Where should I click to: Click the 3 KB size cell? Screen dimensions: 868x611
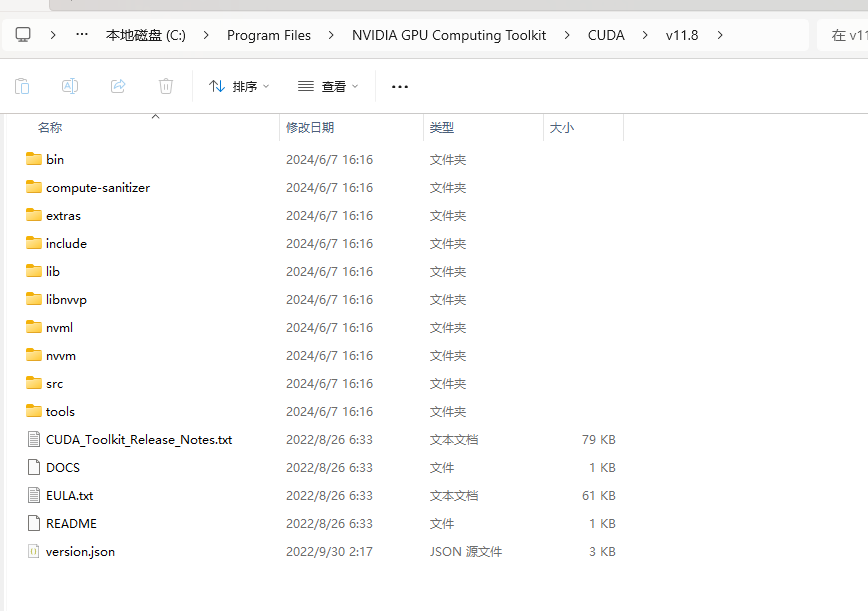click(x=602, y=552)
